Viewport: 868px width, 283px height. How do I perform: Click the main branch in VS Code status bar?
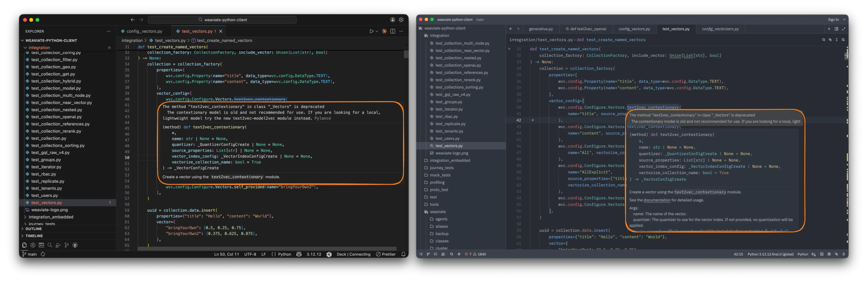pyautogui.click(x=30, y=254)
